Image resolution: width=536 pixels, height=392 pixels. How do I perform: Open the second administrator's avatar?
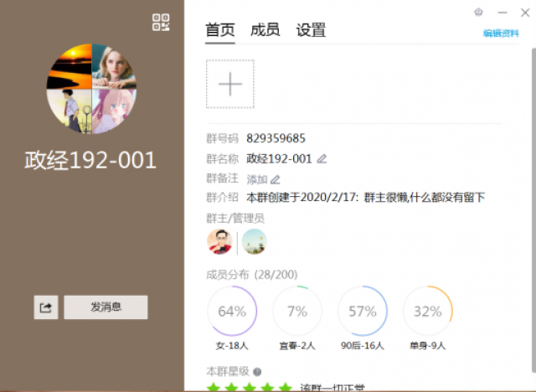coord(254,242)
